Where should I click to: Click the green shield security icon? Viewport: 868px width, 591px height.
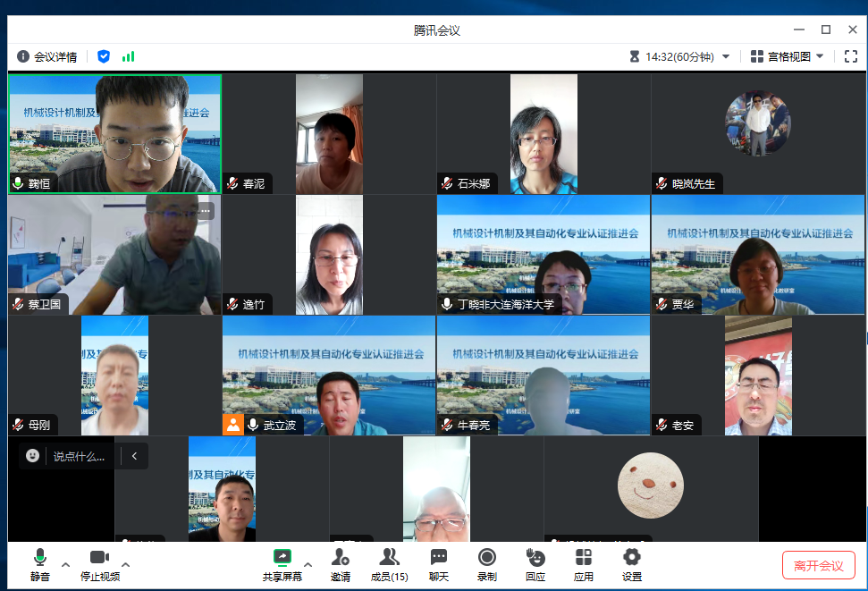click(104, 56)
